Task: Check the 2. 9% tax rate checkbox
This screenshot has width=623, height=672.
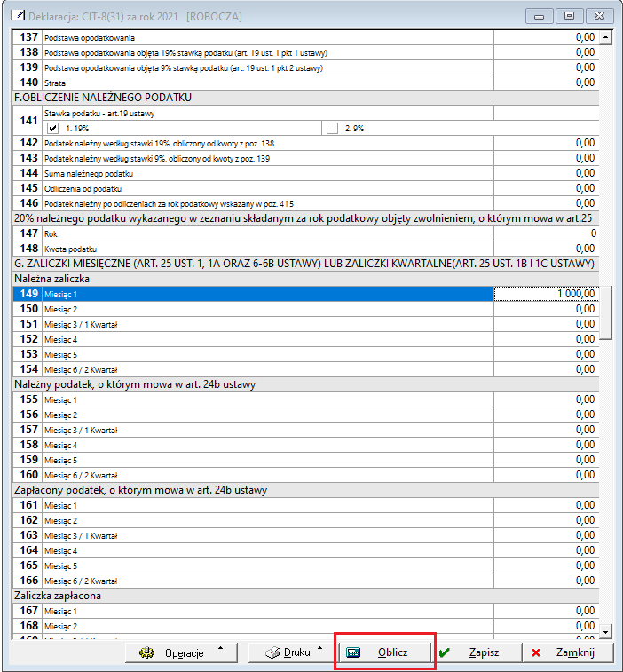Action: [332, 128]
